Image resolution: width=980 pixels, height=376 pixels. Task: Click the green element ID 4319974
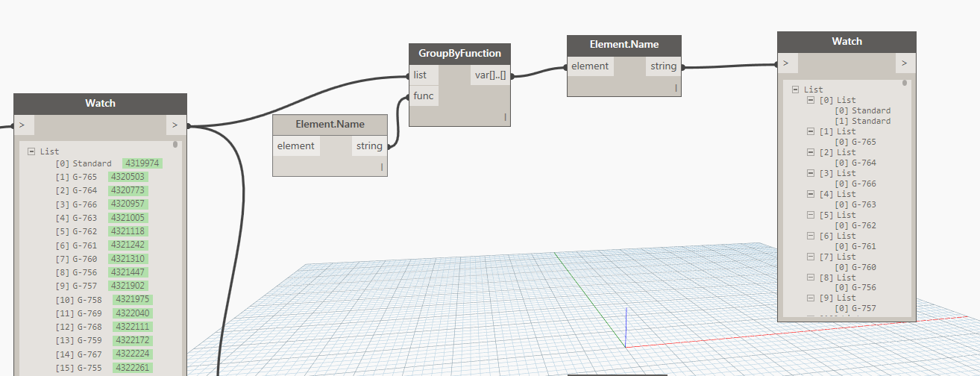click(x=142, y=163)
